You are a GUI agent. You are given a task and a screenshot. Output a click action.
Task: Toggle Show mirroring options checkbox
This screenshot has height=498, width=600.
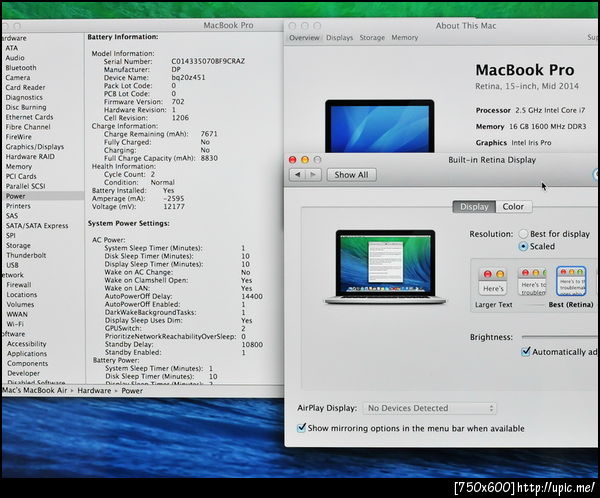tap(302, 428)
